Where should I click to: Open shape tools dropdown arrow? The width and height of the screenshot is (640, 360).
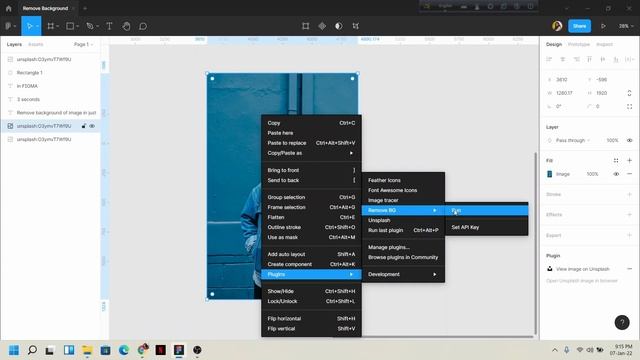pyautogui.click(x=77, y=26)
